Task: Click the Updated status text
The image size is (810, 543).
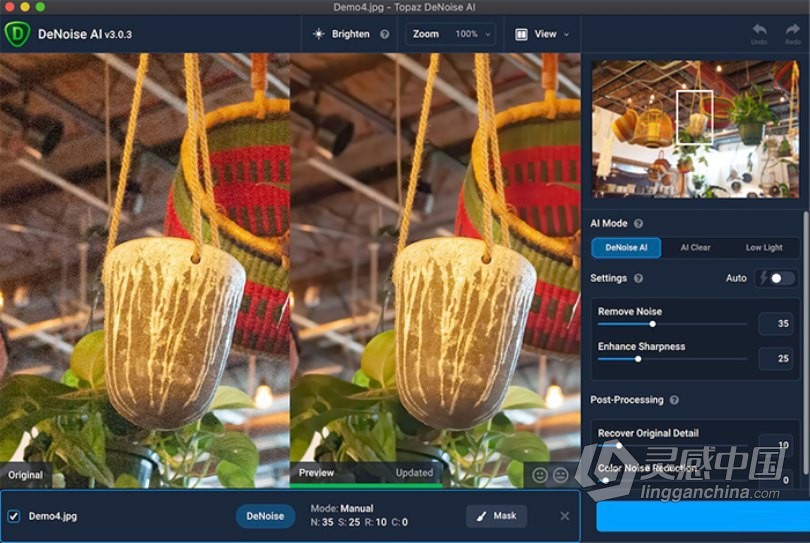Action: point(414,473)
